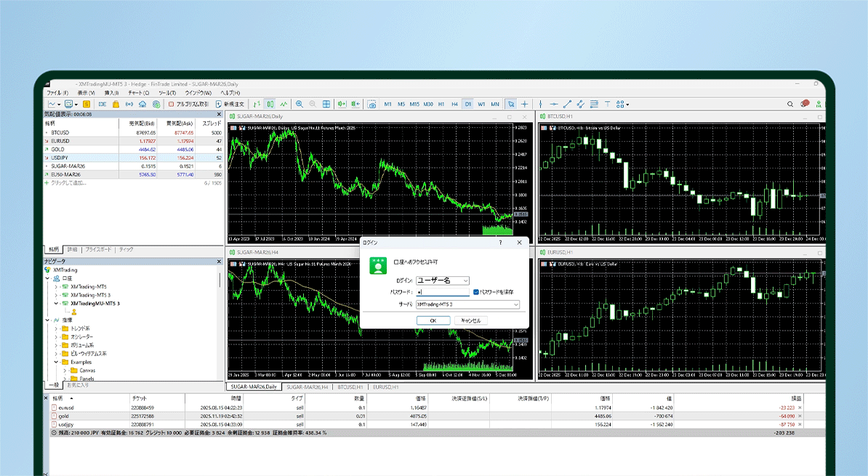Click the chart screenshot camera icon
This screenshot has height=476, width=868.
coord(371,104)
